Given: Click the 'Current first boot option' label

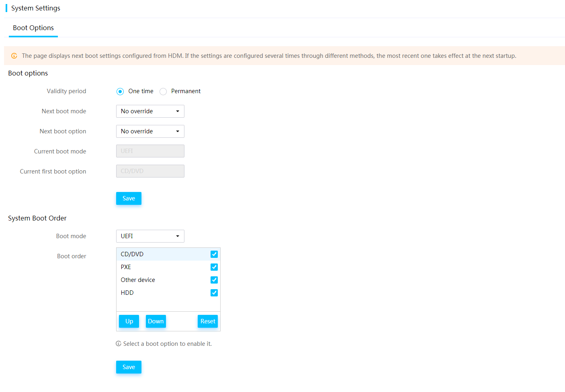Looking at the screenshot, I should 53,171.
